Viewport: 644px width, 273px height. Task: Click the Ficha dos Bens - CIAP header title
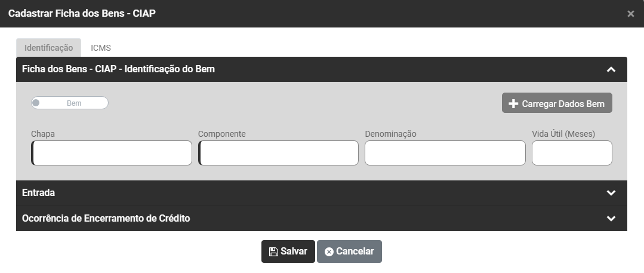coord(118,69)
